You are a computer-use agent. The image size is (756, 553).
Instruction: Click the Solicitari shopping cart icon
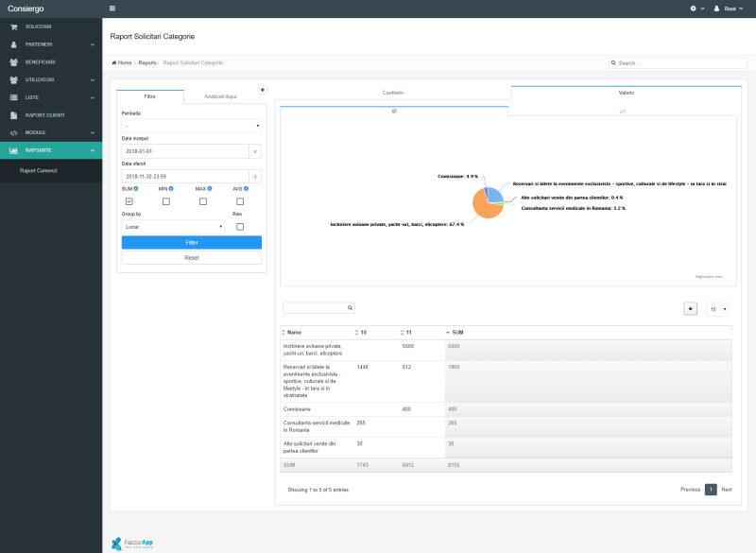[13, 26]
